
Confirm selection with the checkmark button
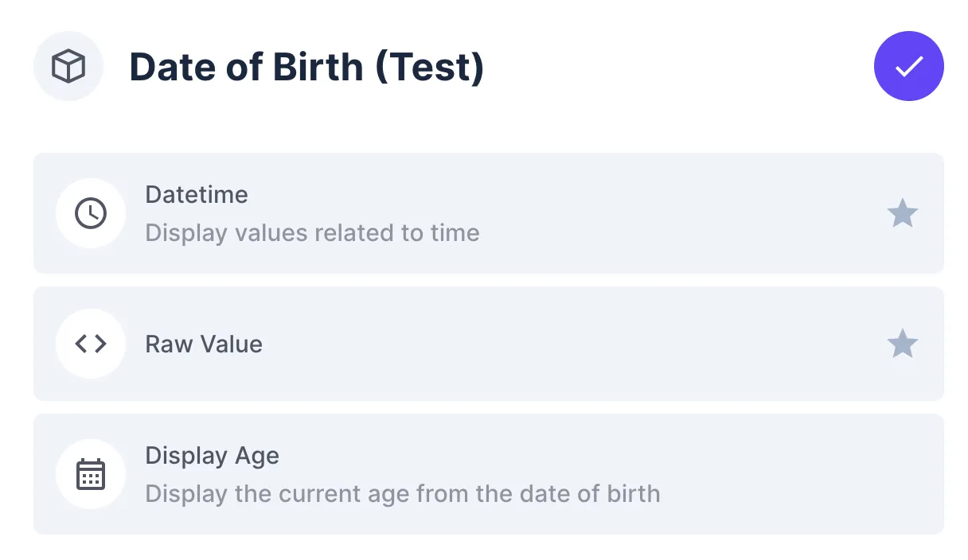coord(909,67)
